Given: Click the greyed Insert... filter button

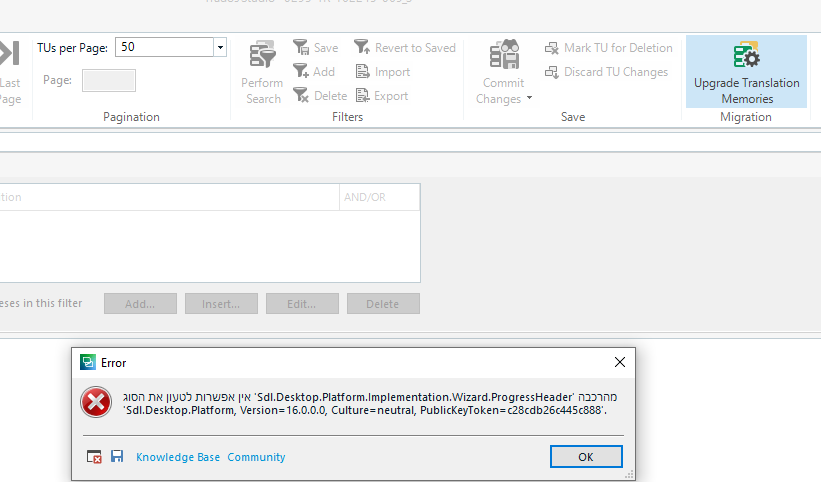Looking at the screenshot, I should 221,304.
